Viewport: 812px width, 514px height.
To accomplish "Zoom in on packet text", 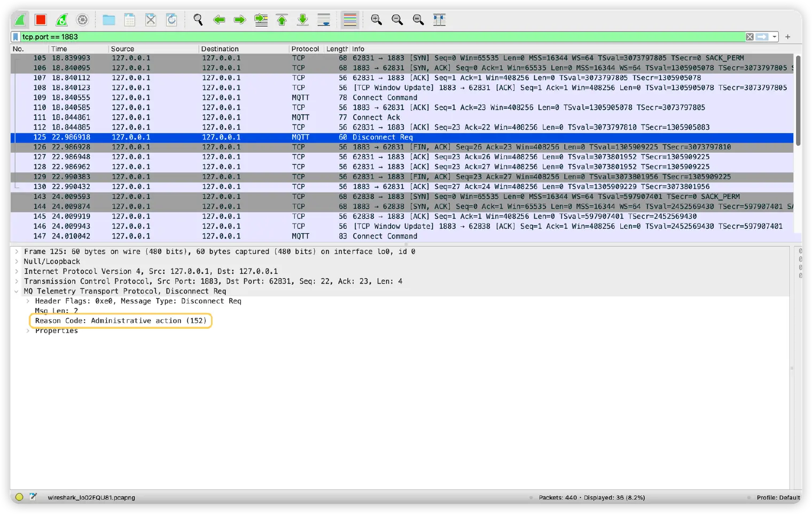I will [377, 20].
